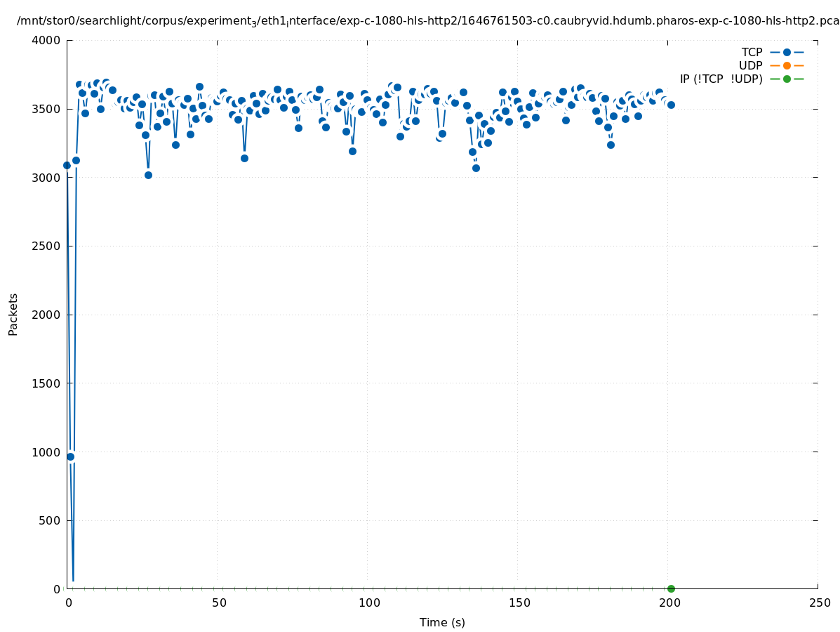
Task: Click the 2000 tick on the Packets axis
Action: (46, 315)
